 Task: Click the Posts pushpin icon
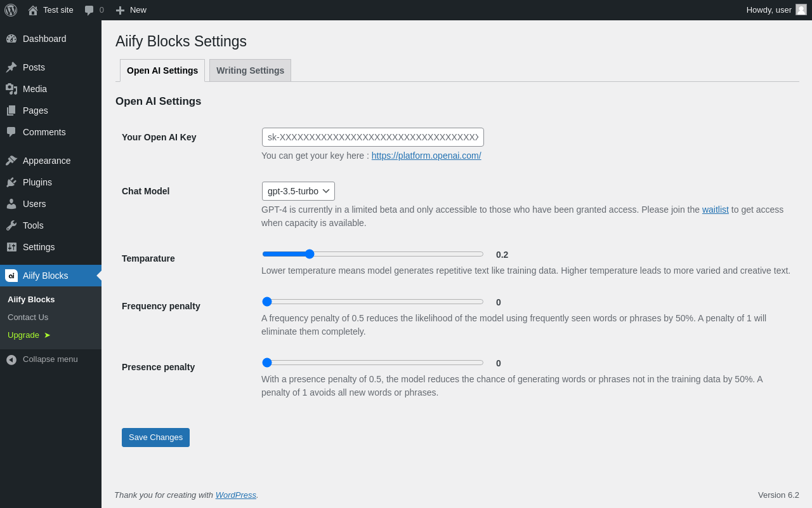tap(11, 67)
